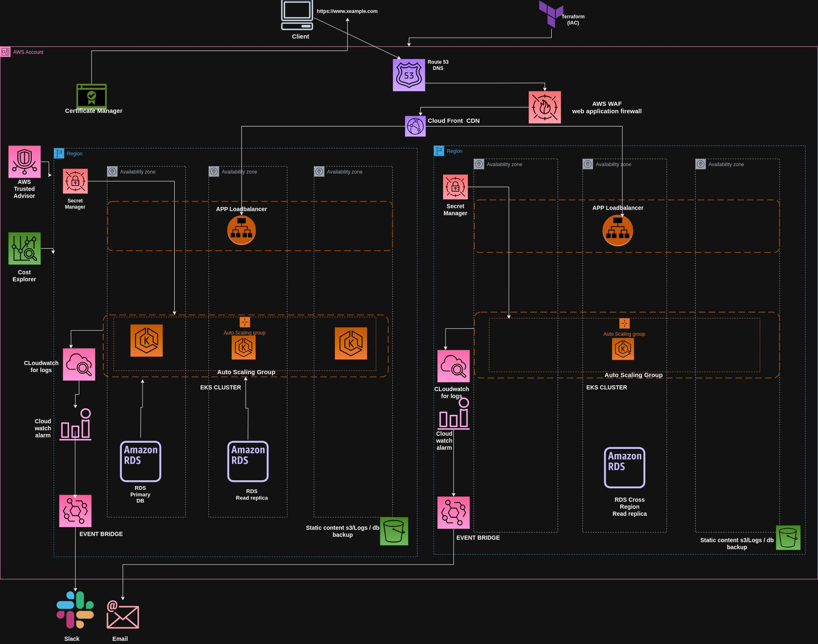Select the left region S3 bucket icon
Screen dimensions: 818x644
point(394,531)
